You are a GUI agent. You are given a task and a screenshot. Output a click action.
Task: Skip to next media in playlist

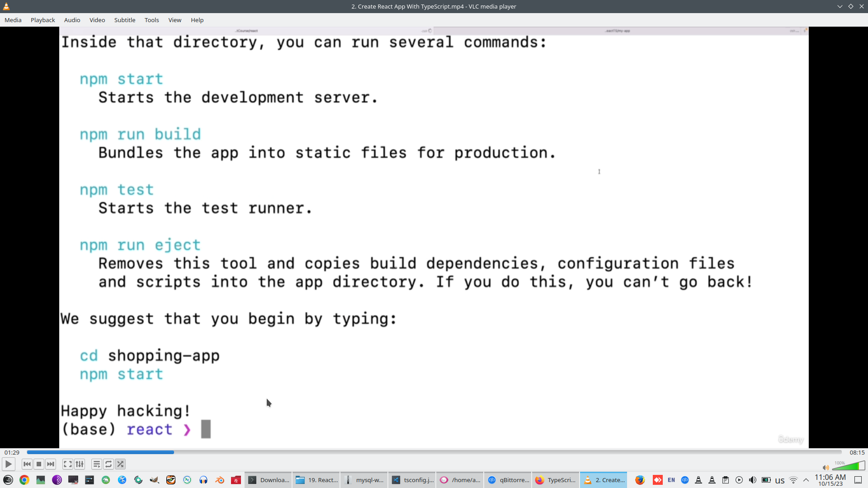51,464
